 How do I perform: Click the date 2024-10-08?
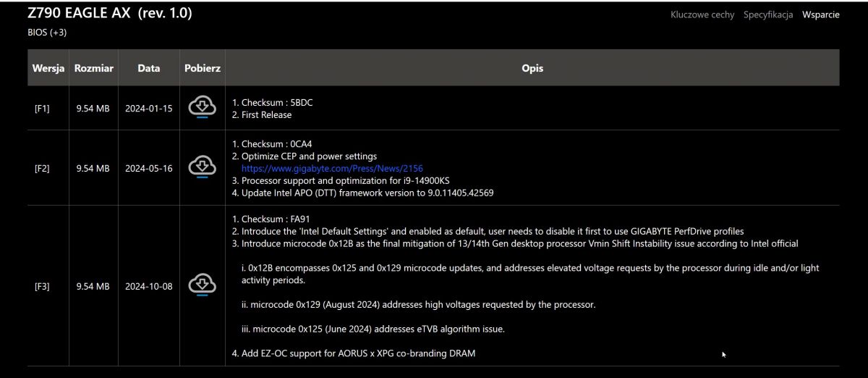coord(148,286)
